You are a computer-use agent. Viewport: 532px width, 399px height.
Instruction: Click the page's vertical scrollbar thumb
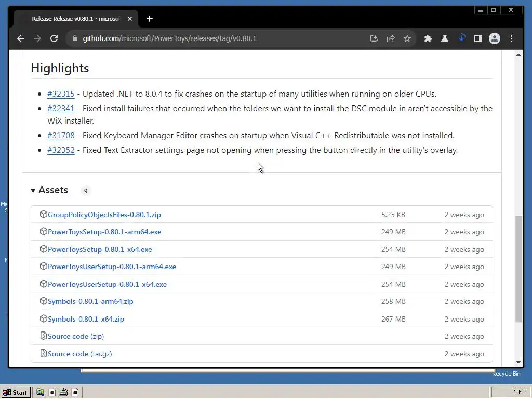tap(518, 268)
